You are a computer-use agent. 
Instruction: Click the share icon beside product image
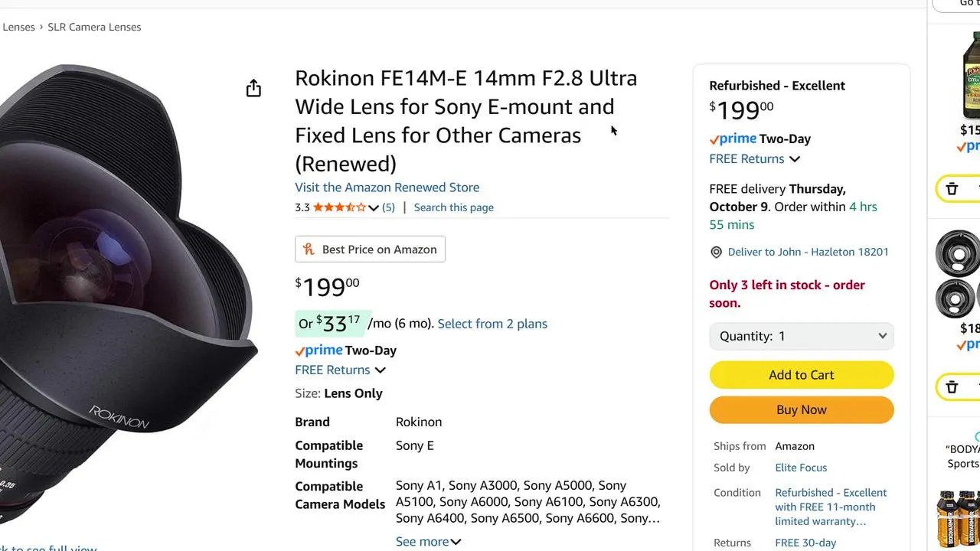(253, 89)
